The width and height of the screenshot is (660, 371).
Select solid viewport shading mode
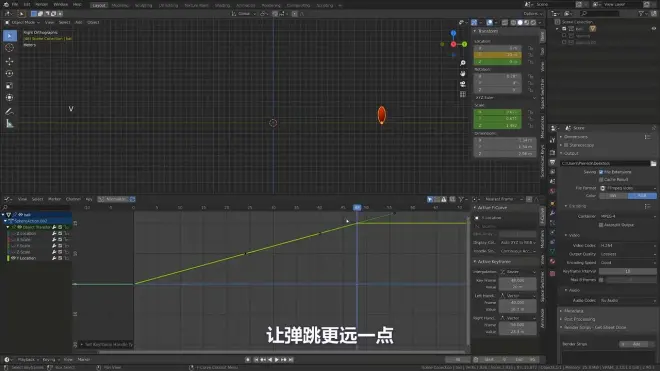pyautogui.click(x=520, y=22)
